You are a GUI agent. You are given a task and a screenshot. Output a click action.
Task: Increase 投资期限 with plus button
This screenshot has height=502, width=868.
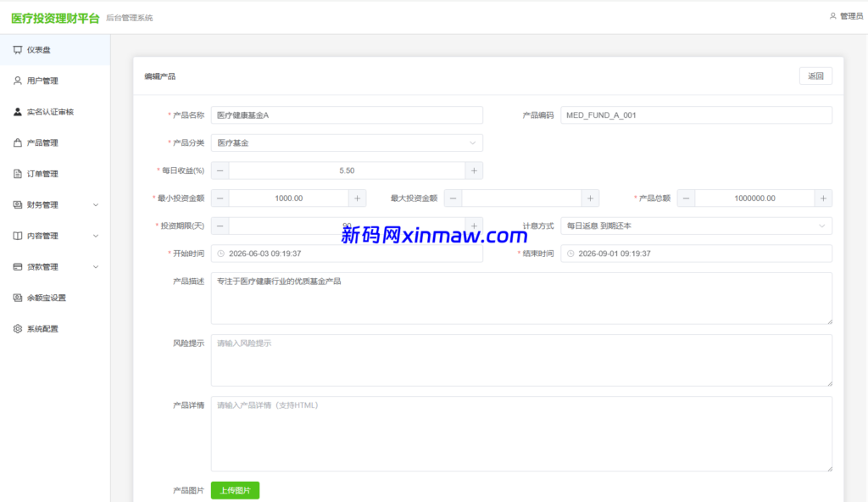point(474,226)
